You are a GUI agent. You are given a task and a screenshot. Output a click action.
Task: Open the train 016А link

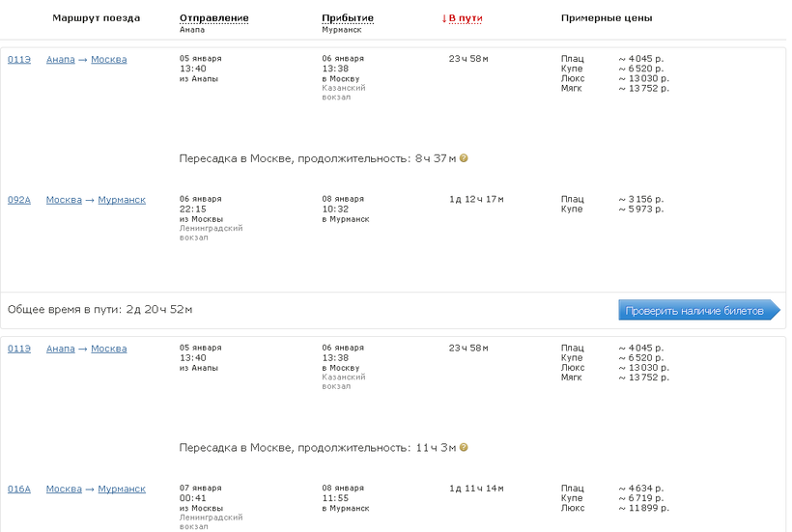(x=19, y=490)
